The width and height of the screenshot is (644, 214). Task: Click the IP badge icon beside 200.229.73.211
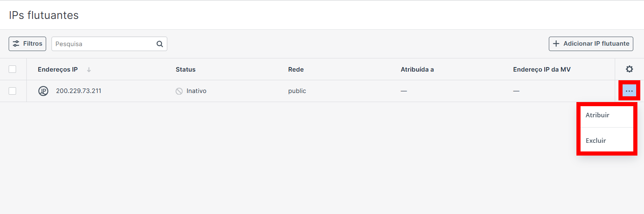[x=43, y=91]
